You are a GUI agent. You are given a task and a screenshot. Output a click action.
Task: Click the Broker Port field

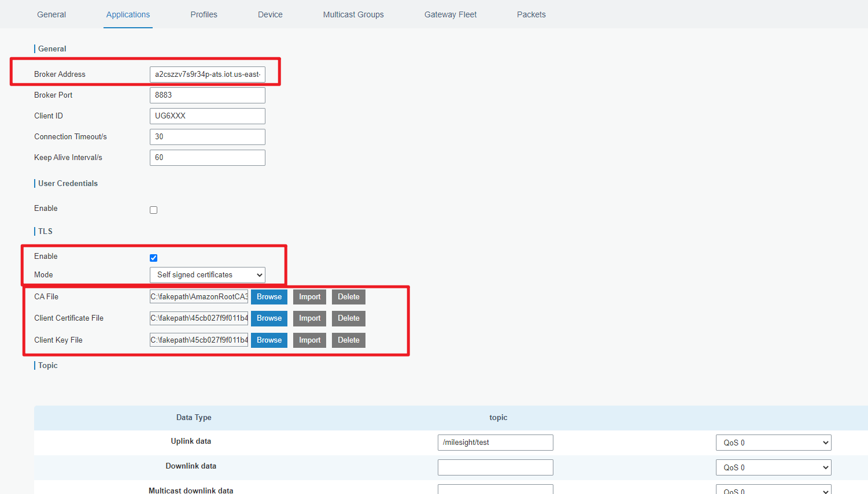pyautogui.click(x=207, y=95)
